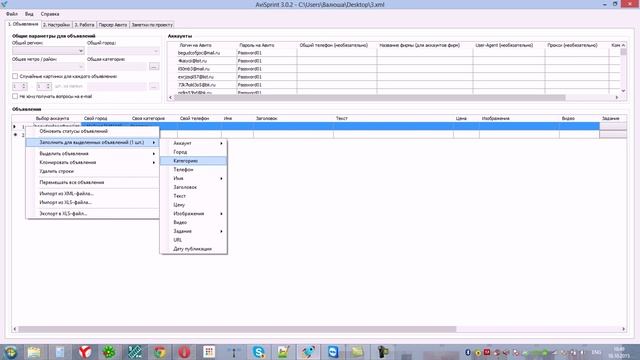Click the accounts table horizontal scrollbar
The height and width of the screenshot is (360, 640).
click(370, 98)
